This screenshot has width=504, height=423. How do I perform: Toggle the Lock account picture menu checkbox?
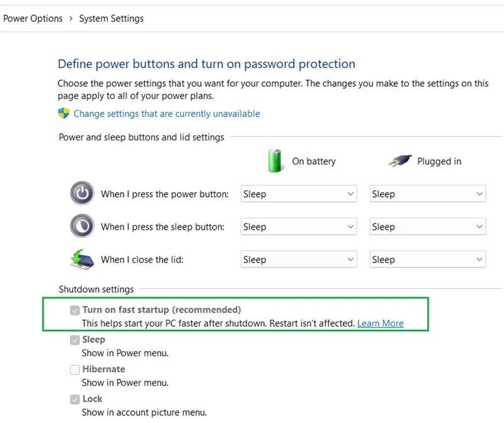(x=75, y=399)
